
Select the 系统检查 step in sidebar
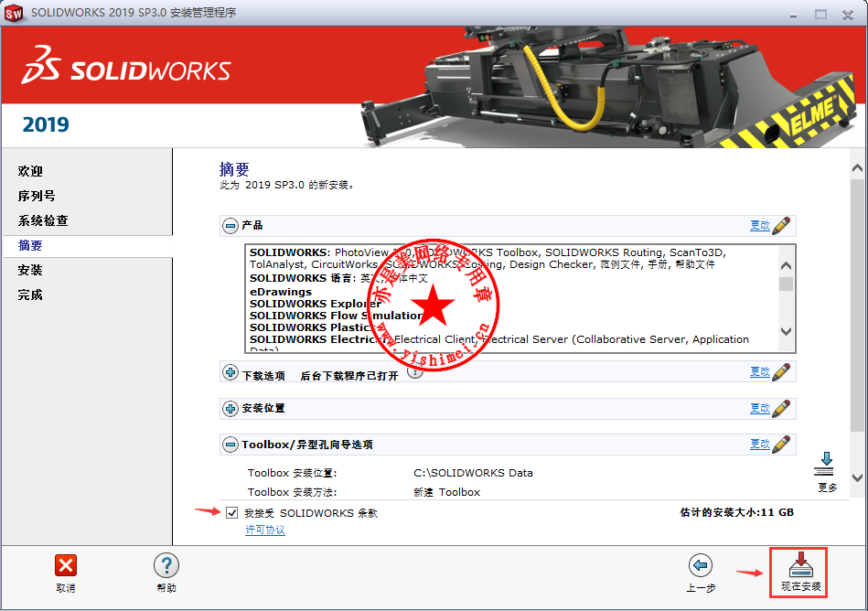[x=43, y=220]
